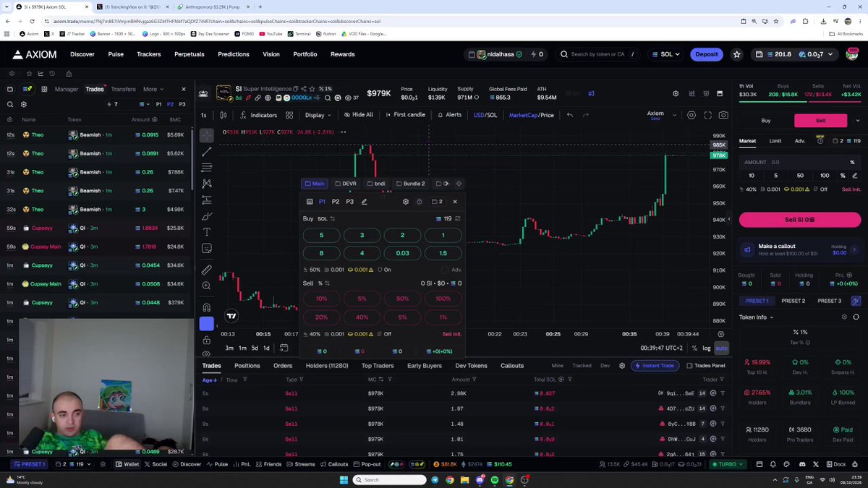The image size is (868, 488).
Task: Click the Sell SI button
Action: (800, 220)
